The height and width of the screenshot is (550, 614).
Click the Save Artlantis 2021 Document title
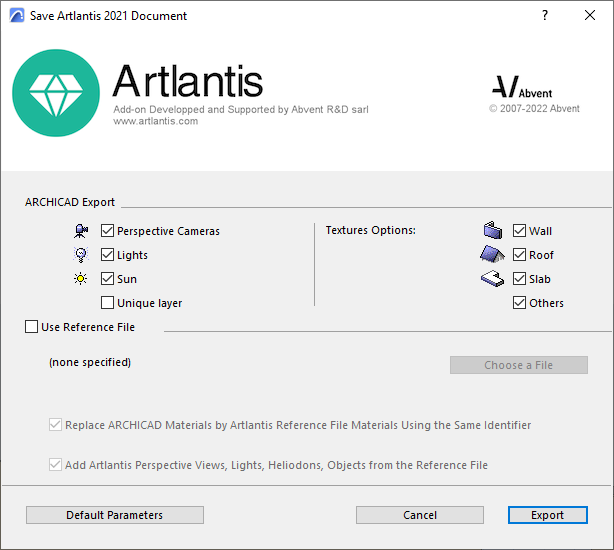[x=108, y=16]
